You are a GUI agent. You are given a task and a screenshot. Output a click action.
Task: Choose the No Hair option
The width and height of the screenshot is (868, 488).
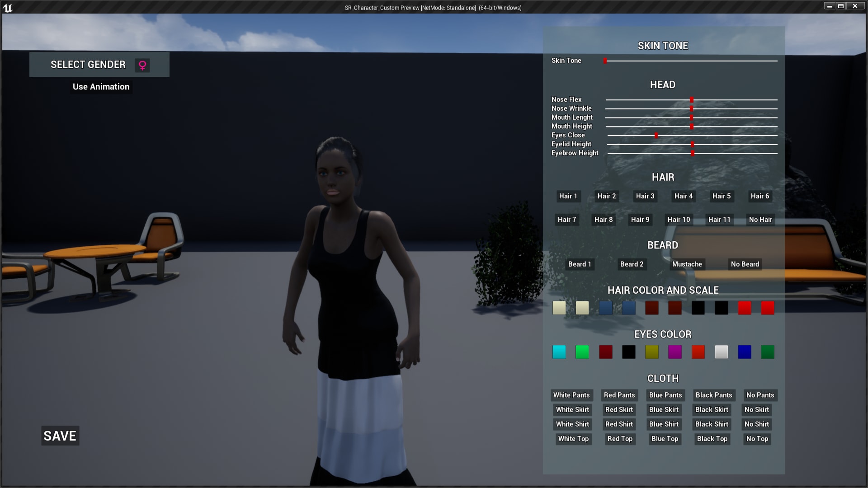tap(760, 220)
